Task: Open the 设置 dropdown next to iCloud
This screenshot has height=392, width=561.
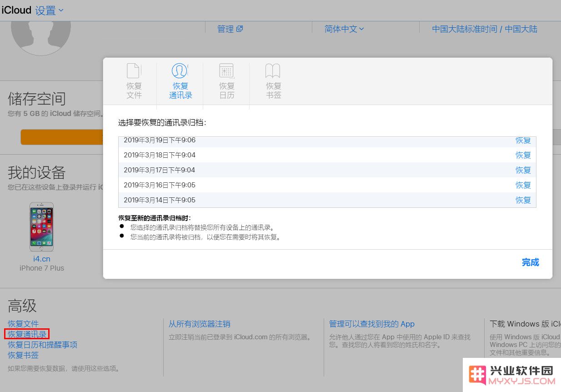Action: coord(50,10)
